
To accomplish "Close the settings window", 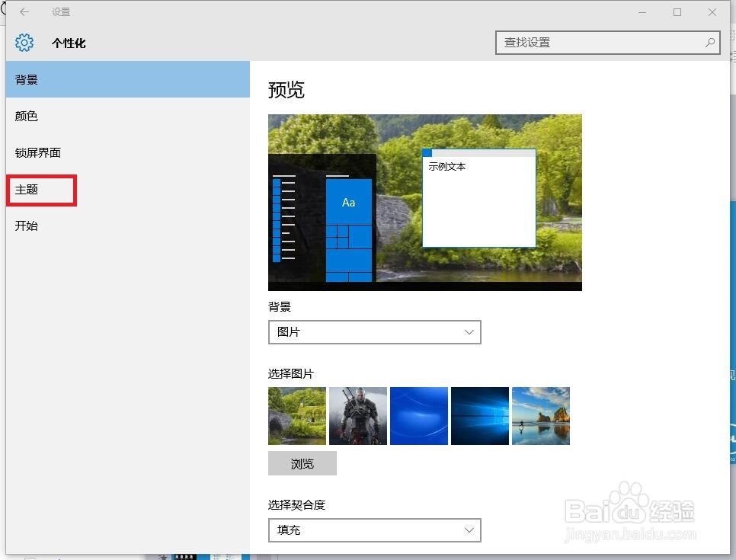I will click(712, 12).
